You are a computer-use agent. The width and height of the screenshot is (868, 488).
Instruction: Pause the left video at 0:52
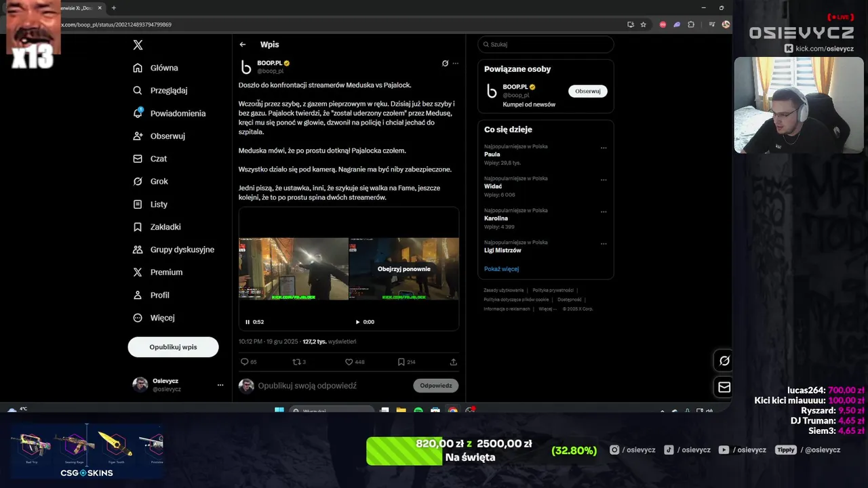[x=248, y=322]
